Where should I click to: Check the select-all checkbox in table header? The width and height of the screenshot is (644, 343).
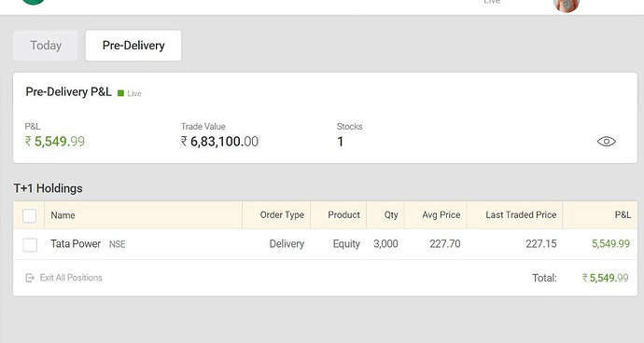(x=29, y=216)
